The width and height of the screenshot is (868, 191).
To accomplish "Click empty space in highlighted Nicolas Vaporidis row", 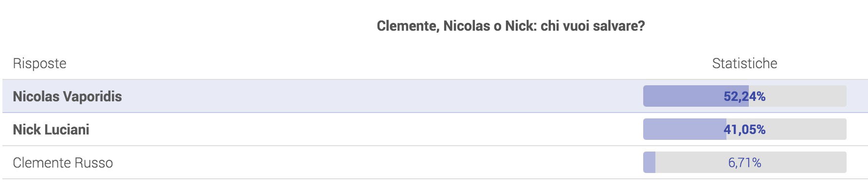I will 380,96.
